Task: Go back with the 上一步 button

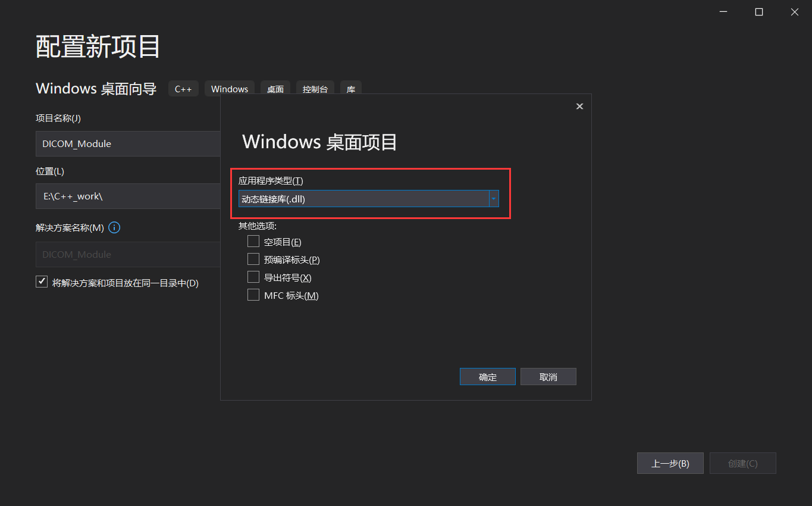Action: pos(670,463)
